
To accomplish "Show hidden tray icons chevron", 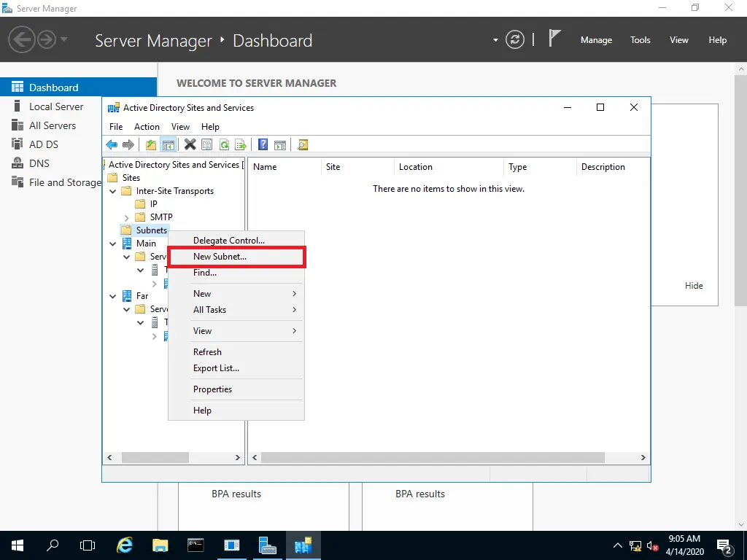I will [617, 545].
